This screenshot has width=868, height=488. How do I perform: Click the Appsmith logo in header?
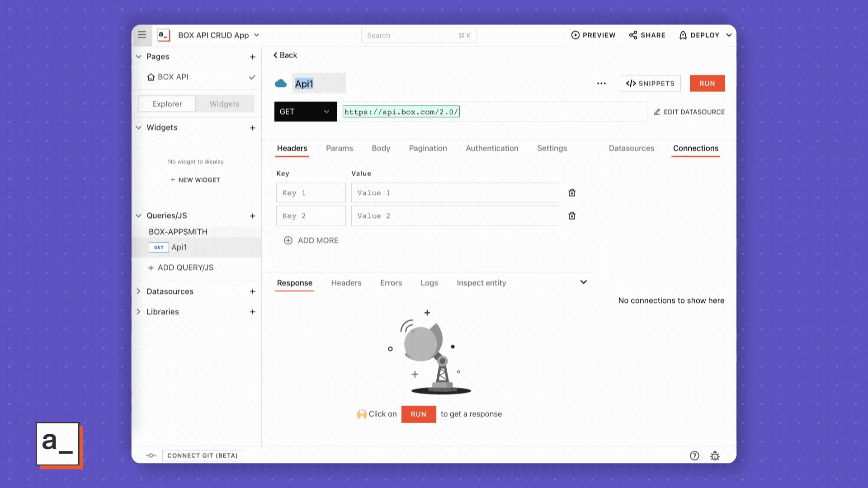[163, 35]
